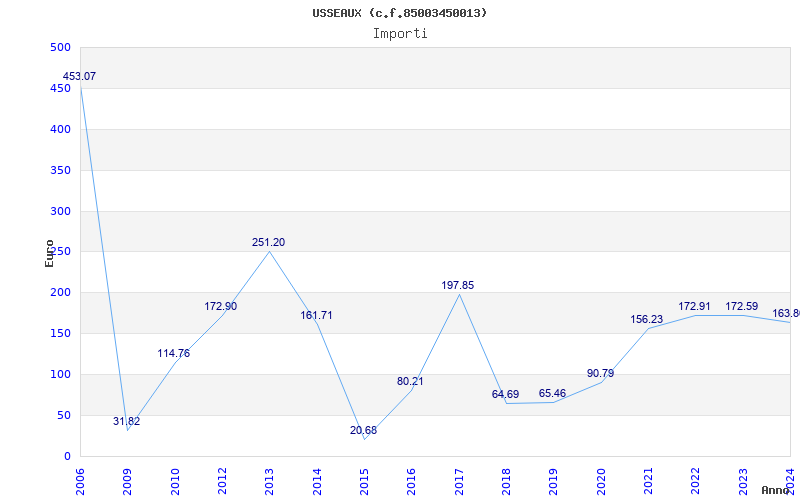Click the 65.46 data label

(553, 393)
